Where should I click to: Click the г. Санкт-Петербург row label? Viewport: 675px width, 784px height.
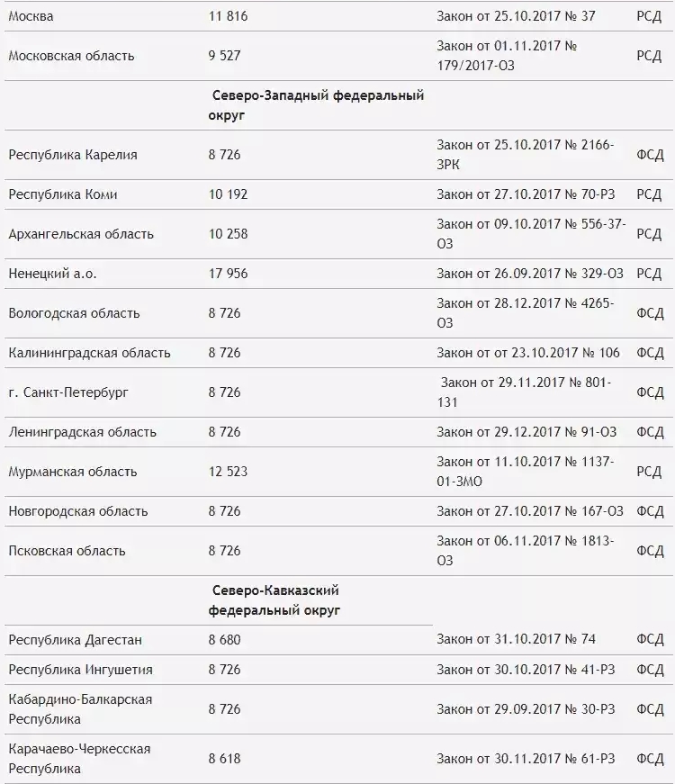point(68,392)
